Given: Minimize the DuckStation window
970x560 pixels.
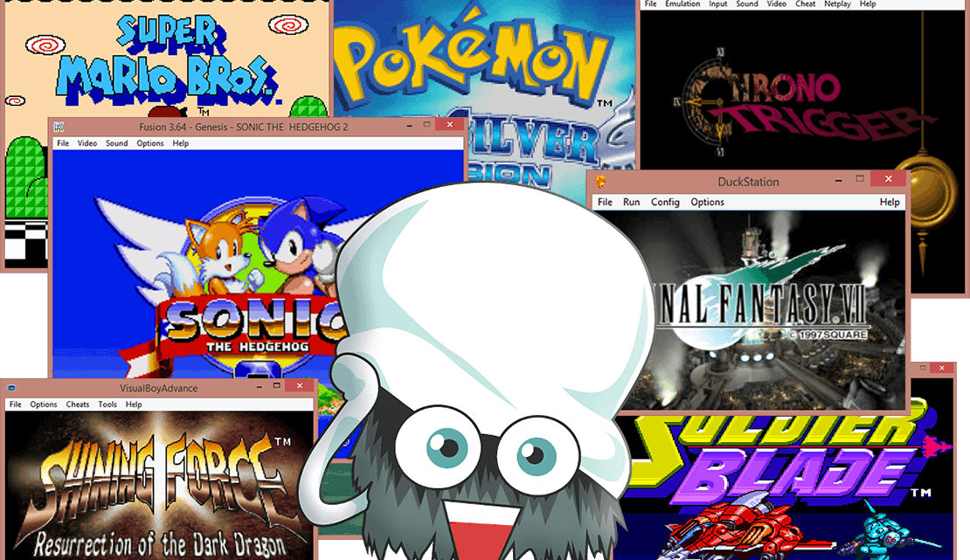Looking at the screenshot, I should 838,179.
